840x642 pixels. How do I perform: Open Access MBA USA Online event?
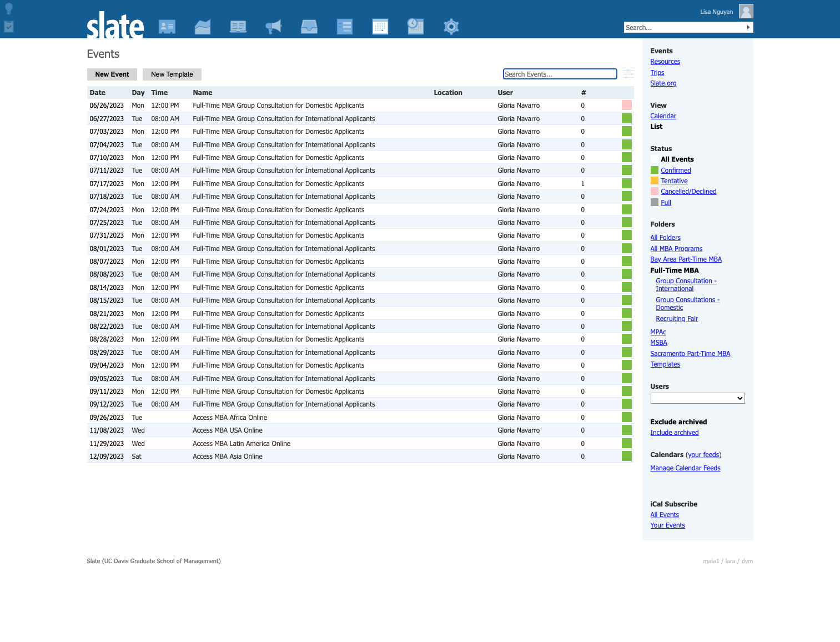pos(228,430)
